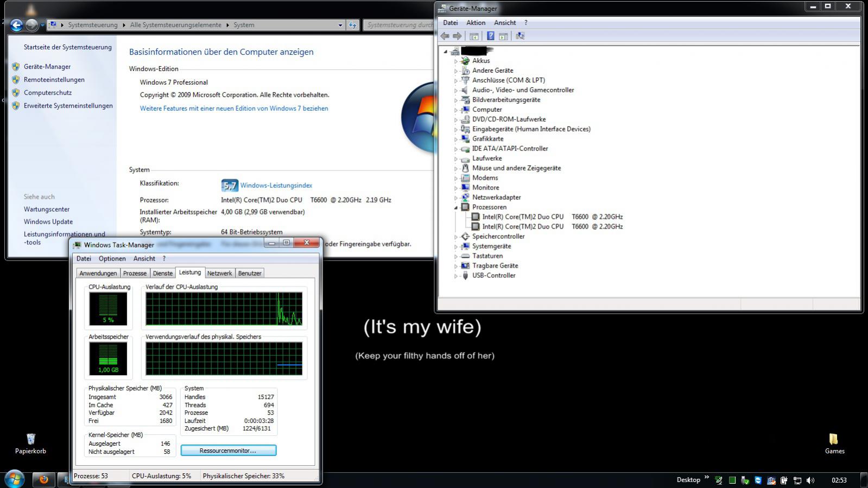Click the Show desktop strip after the clock
This screenshot has width=868, height=488.
click(x=864, y=480)
